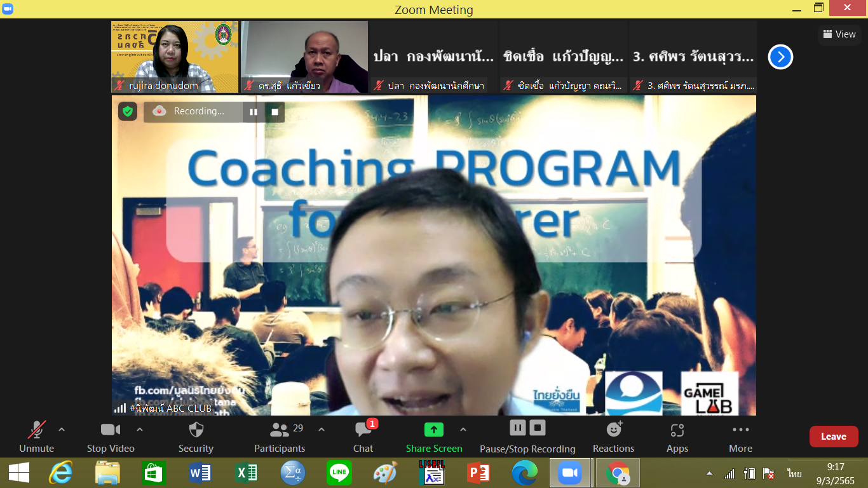Image resolution: width=868 pixels, height=488 pixels.
Task: Click the Recording cloud icon
Action: point(159,111)
